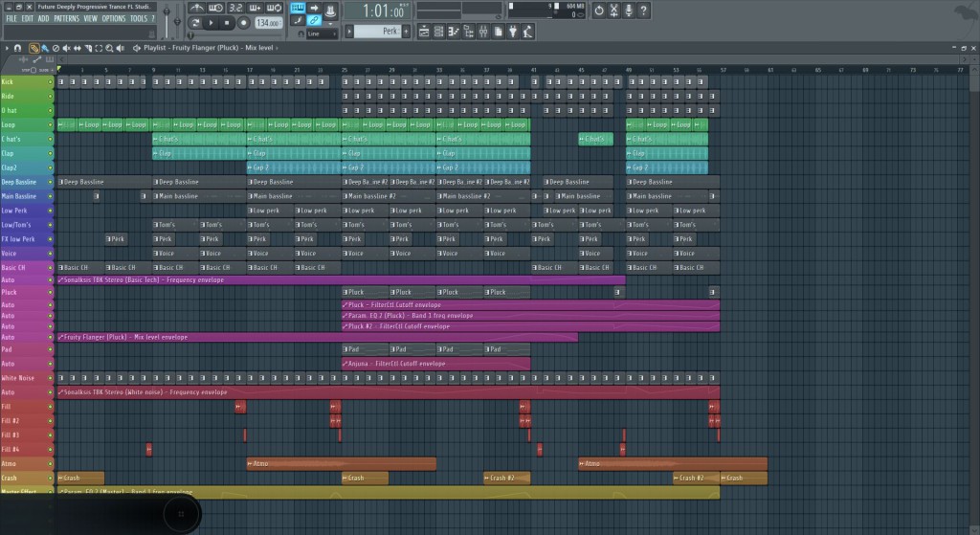Mute the Atmo track
The height and width of the screenshot is (535, 980).
click(x=50, y=464)
